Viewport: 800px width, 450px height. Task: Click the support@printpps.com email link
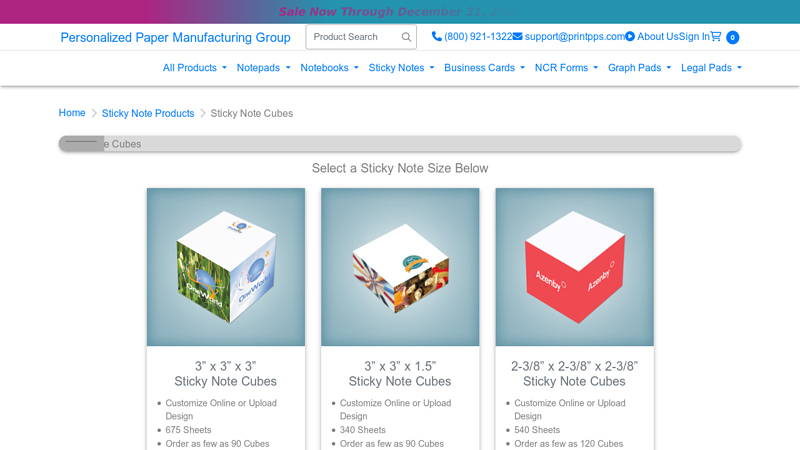pos(574,37)
